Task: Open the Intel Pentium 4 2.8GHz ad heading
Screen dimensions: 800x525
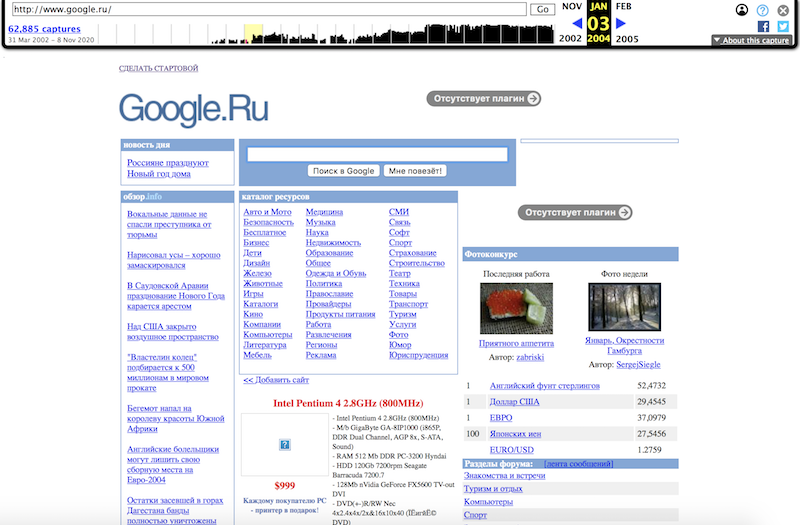Action: coord(348,403)
